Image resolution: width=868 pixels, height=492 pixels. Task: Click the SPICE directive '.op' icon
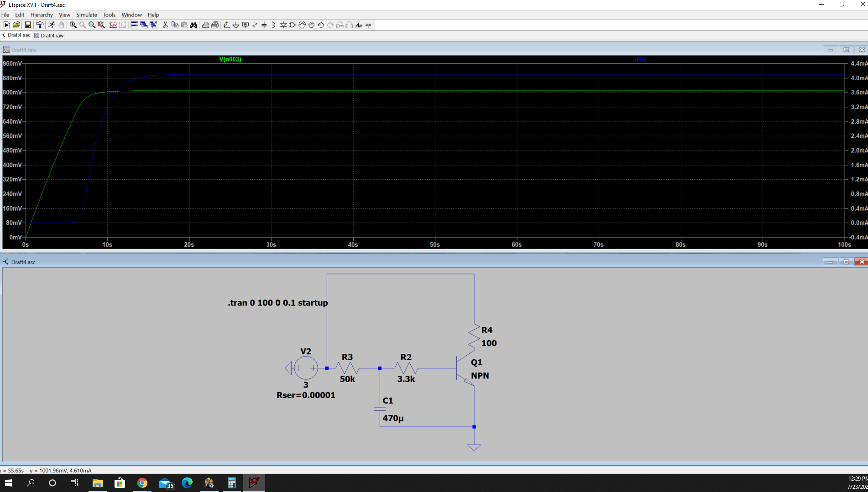click(368, 25)
